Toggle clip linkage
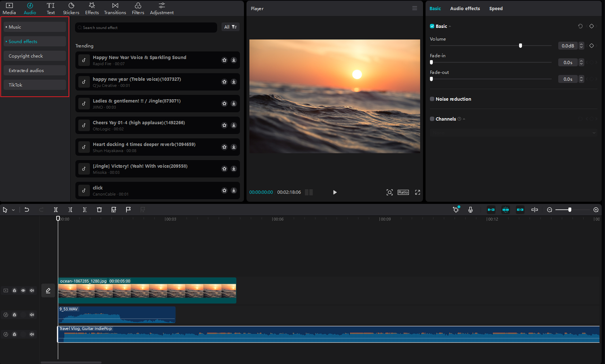Image resolution: width=605 pixels, height=364 pixels. click(520, 209)
